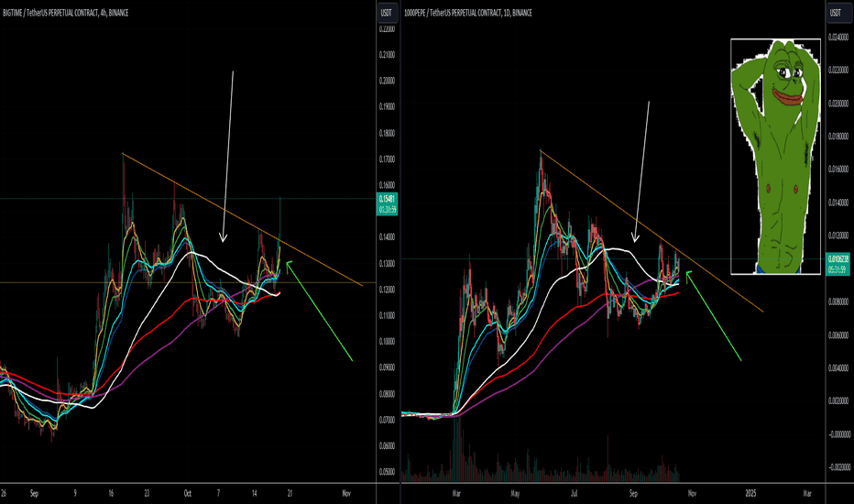Screen dimensions: 854x504
Task: Click Nov on BIGTIME chart time axis
Action: [x=346, y=494]
